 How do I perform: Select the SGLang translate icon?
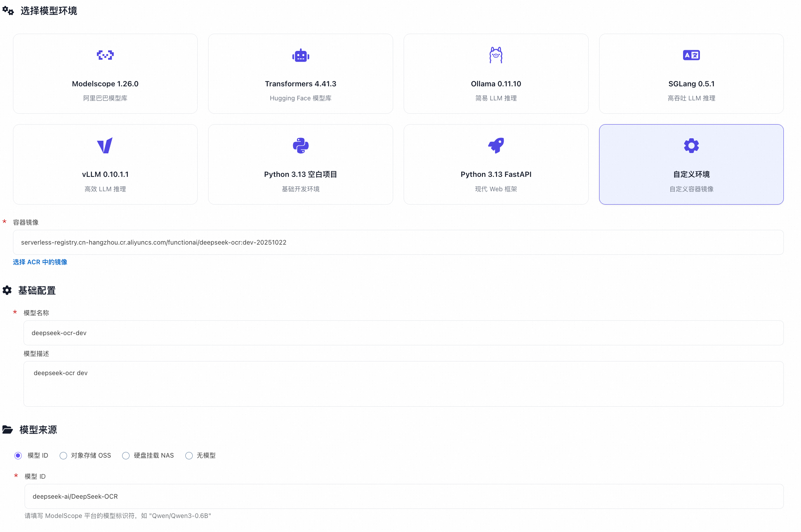coord(691,55)
